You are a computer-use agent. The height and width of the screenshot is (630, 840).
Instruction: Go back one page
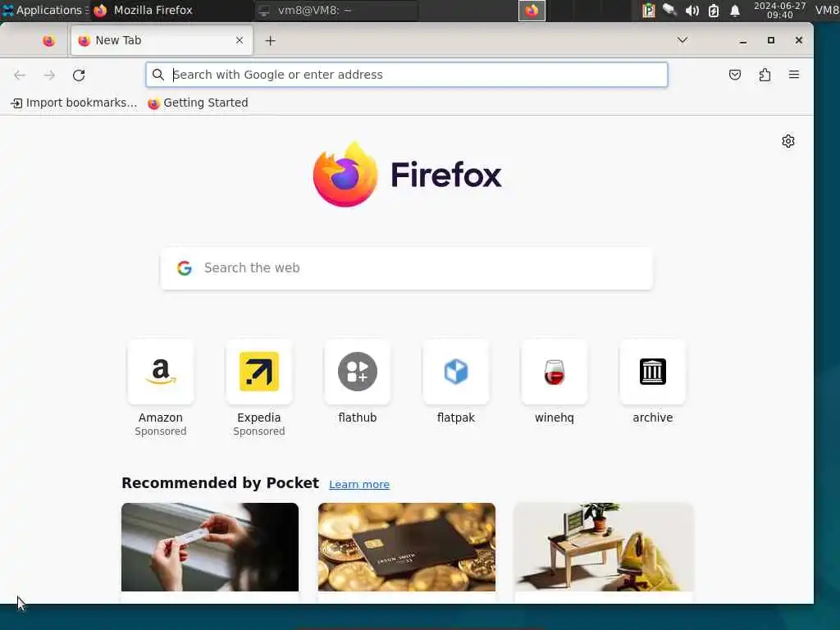pos(20,75)
